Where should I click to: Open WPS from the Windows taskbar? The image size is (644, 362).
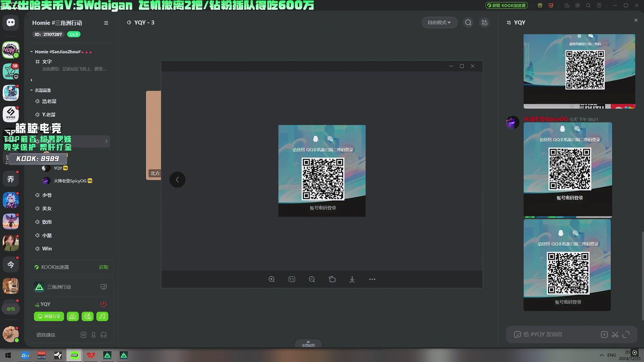click(91, 355)
